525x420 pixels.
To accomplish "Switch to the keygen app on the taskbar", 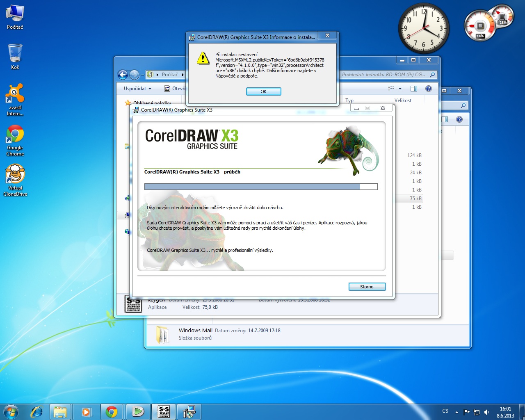I will [164, 411].
